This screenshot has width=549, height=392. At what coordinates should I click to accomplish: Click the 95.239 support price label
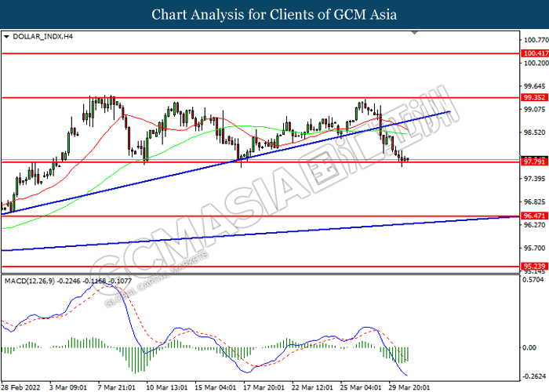(x=535, y=267)
